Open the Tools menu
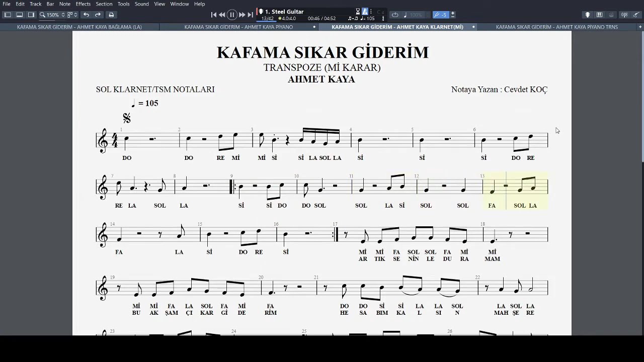The height and width of the screenshot is (362, 644). click(123, 4)
